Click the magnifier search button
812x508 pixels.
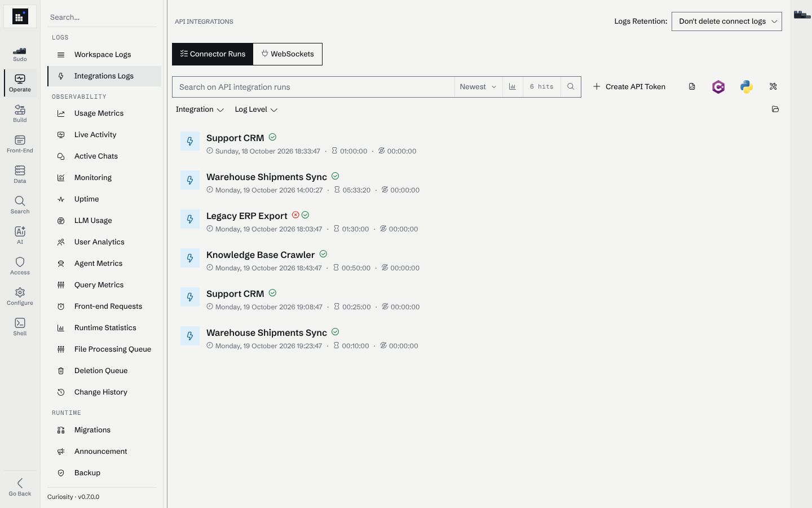571,87
